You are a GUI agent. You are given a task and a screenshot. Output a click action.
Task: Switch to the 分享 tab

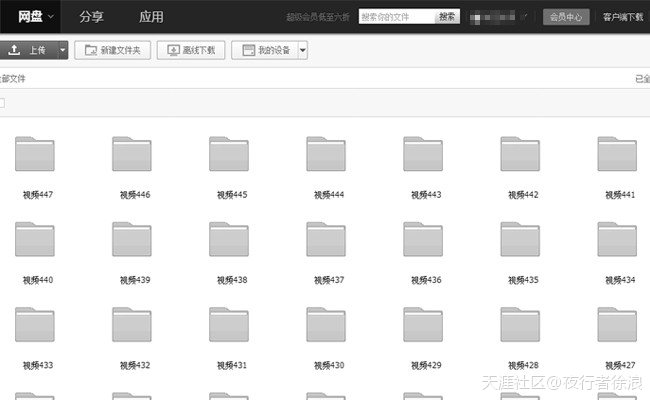pos(91,17)
